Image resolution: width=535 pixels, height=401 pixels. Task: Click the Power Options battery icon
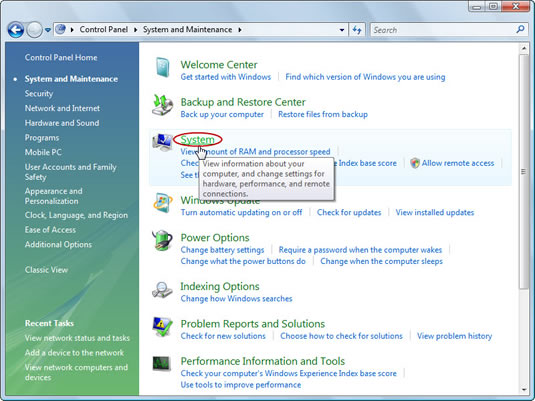tap(162, 241)
